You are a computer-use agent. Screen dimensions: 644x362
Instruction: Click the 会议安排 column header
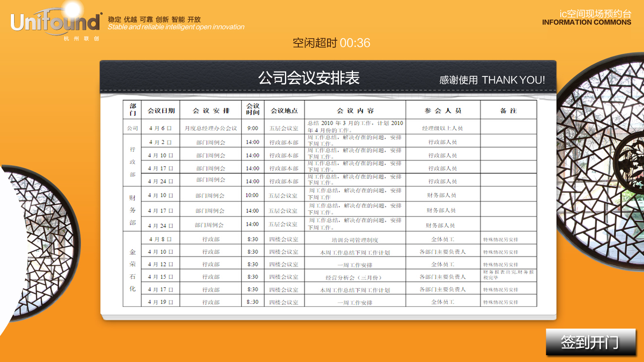click(211, 111)
